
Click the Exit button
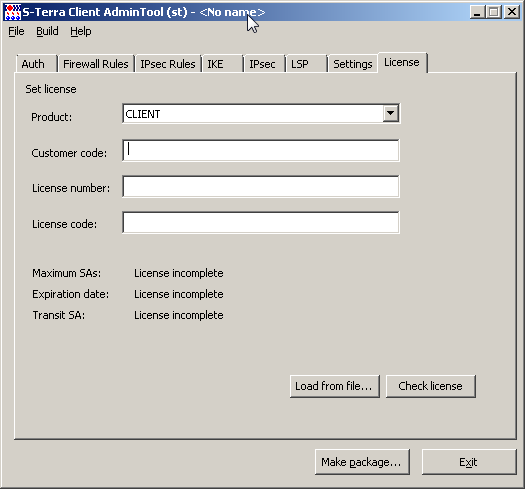(469, 462)
